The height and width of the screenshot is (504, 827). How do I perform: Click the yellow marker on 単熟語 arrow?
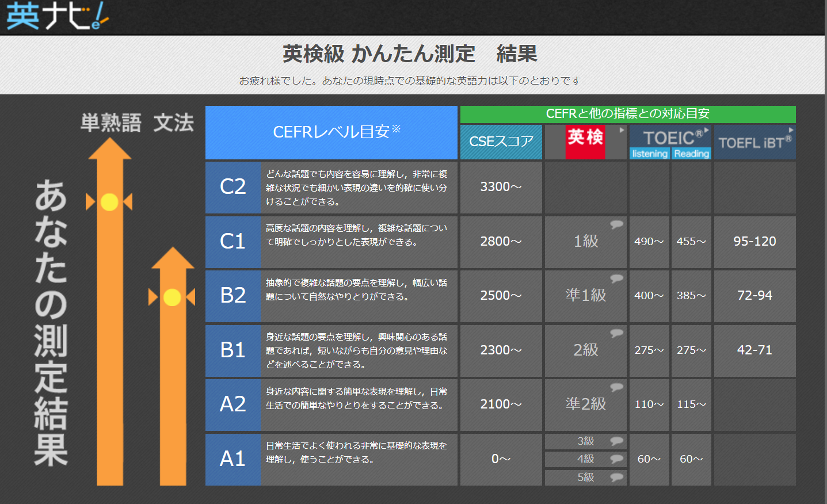click(109, 202)
